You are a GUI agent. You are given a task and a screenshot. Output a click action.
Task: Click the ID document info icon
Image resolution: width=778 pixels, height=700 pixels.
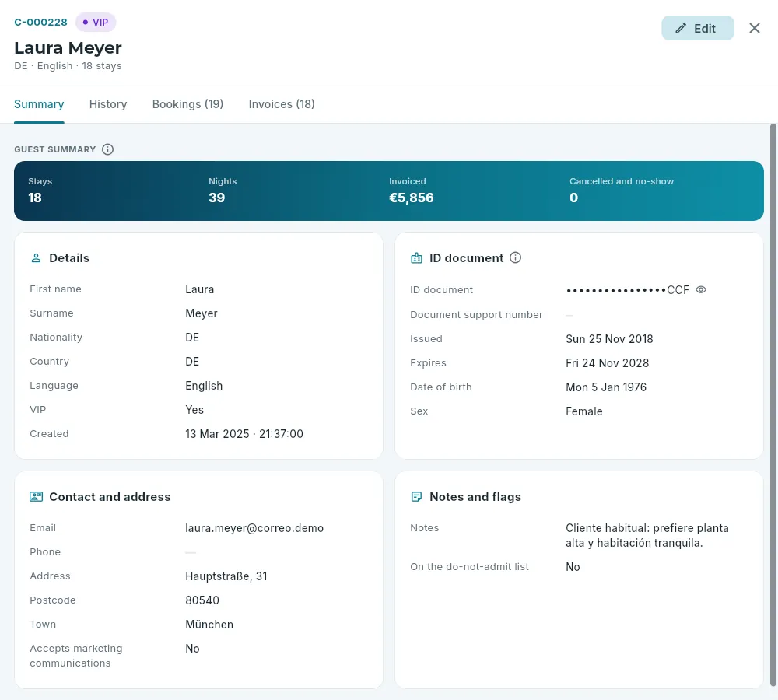click(x=516, y=257)
